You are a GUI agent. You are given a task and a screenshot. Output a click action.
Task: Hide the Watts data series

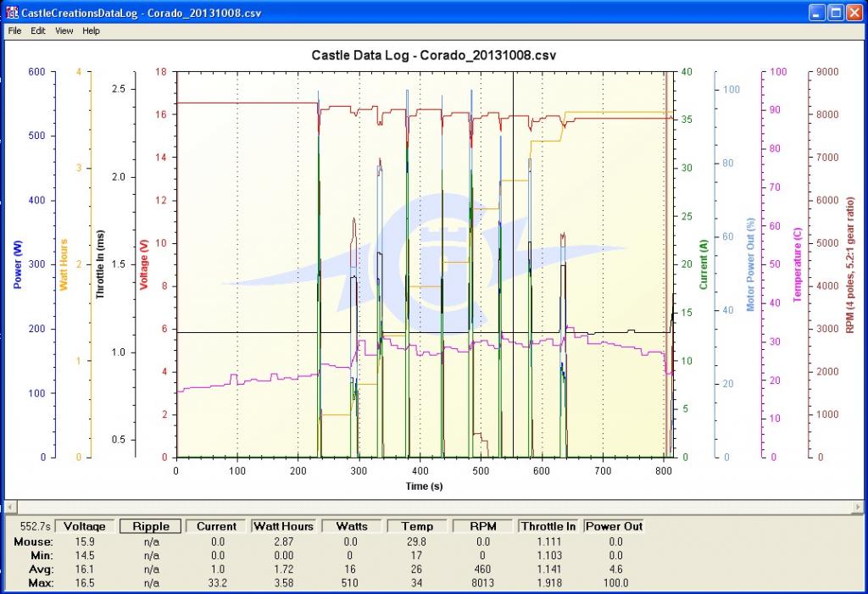point(351,526)
